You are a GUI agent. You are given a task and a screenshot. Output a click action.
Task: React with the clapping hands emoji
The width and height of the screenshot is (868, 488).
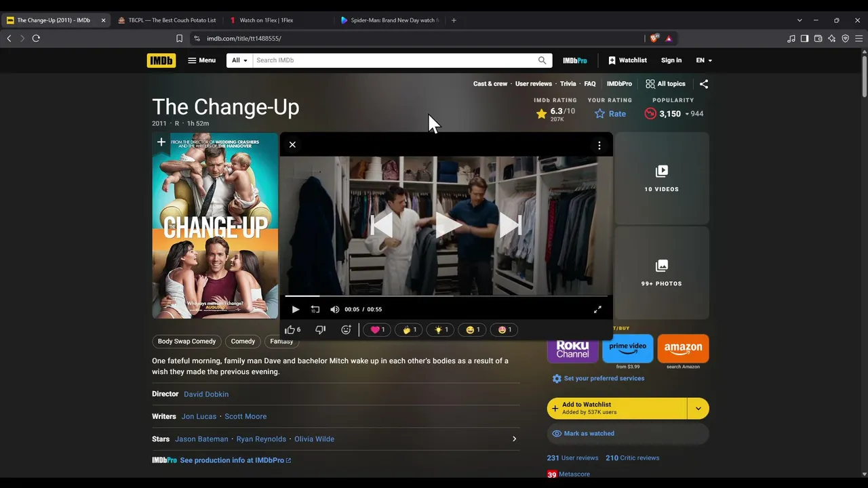click(410, 329)
